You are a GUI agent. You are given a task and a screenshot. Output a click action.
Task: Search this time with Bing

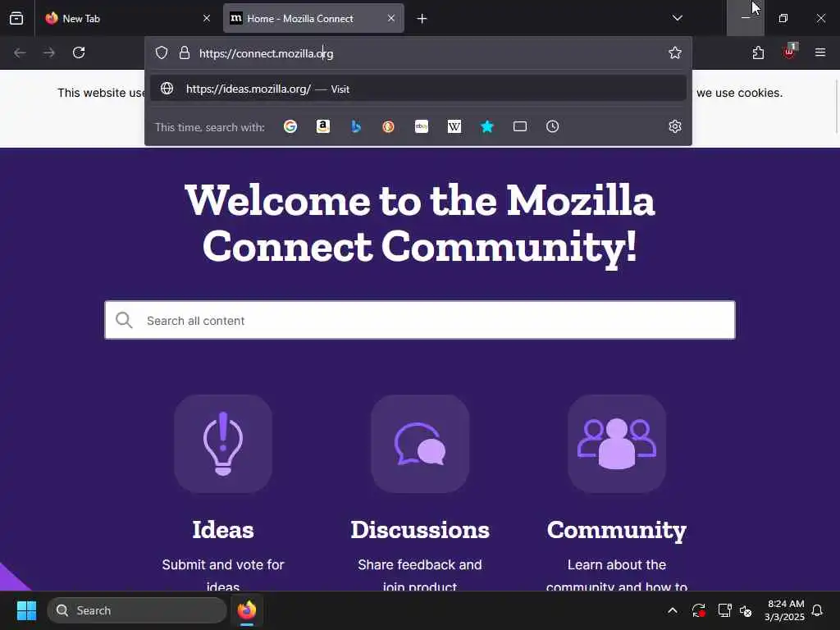tap(356, 126)
